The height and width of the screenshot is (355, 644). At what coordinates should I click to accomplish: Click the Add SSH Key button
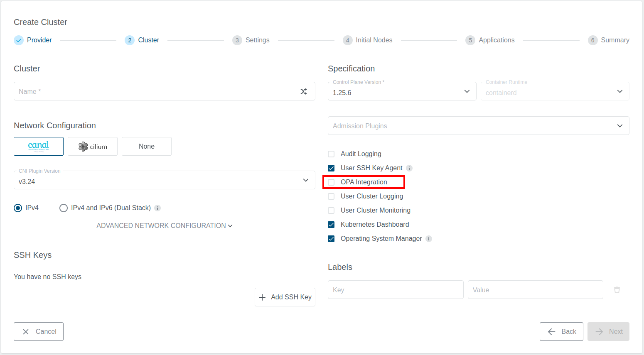point(285,297)
